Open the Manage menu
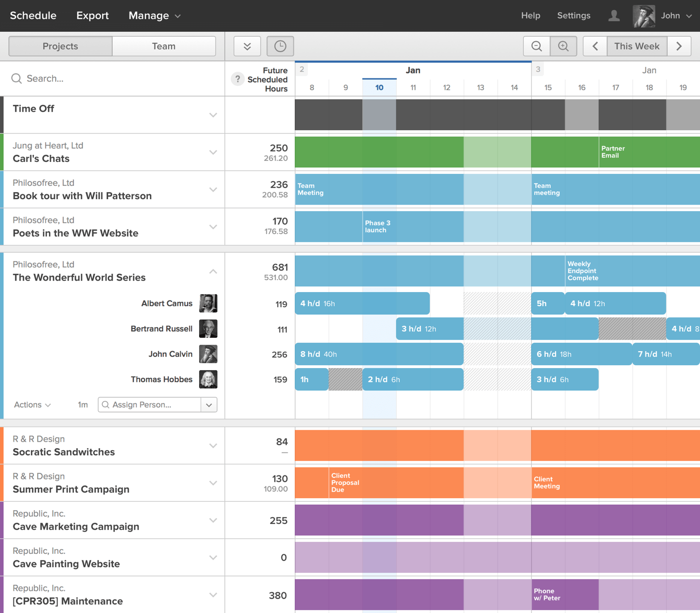Image resolution: width=700 pixels, height=613 pixels. pos(154,16)
